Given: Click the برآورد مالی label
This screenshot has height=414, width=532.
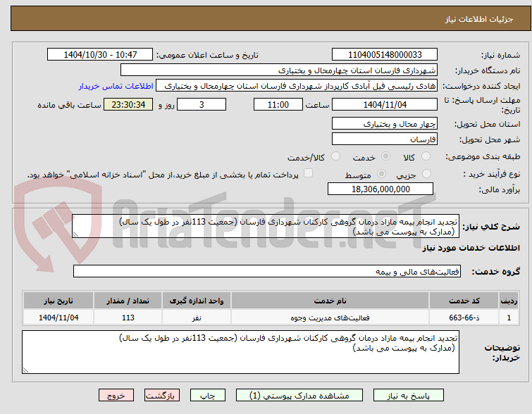Looking at the screenshot, I should tap(500, 189).
